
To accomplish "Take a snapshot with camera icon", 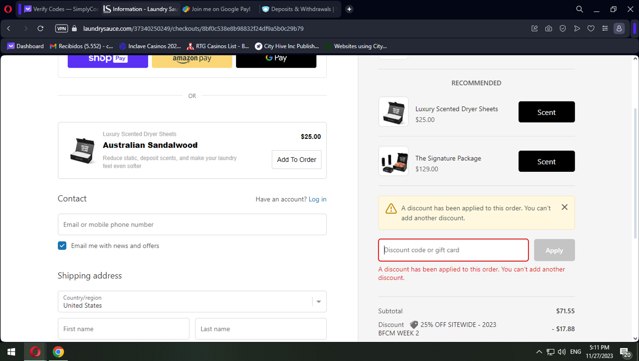I will point(549,29).
